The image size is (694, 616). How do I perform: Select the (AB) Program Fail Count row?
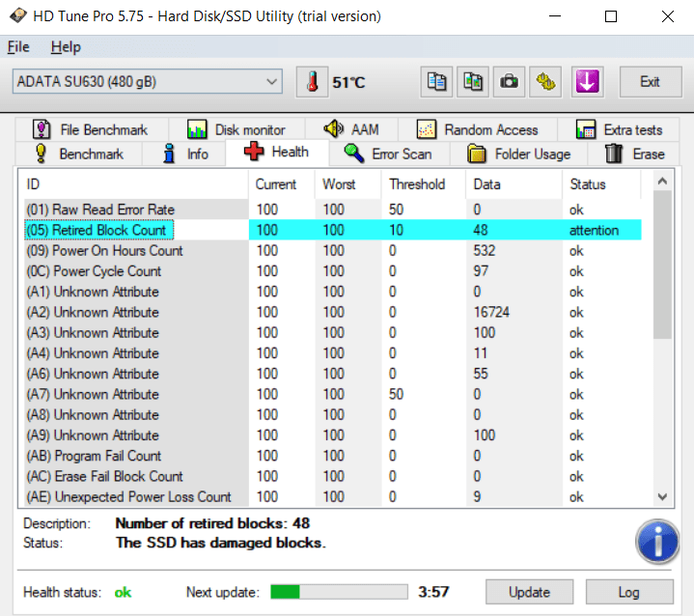pos(332,456)
